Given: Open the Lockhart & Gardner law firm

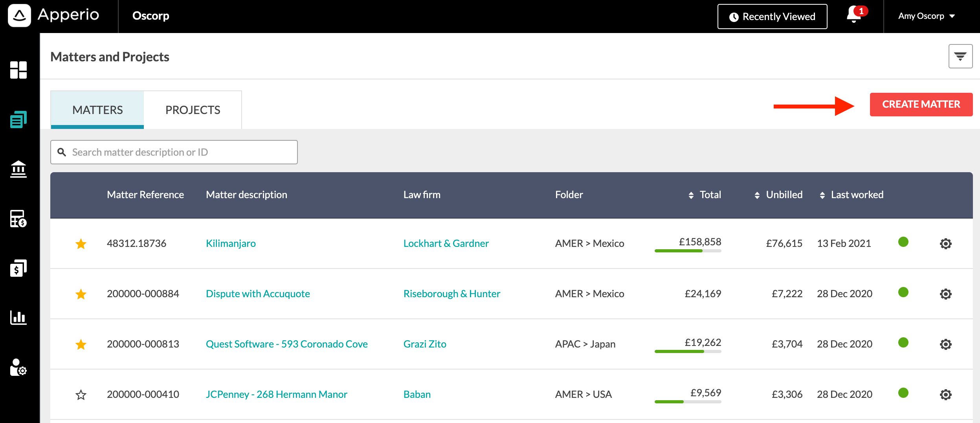Looking at the screenshot, I should tap(446, 244).
